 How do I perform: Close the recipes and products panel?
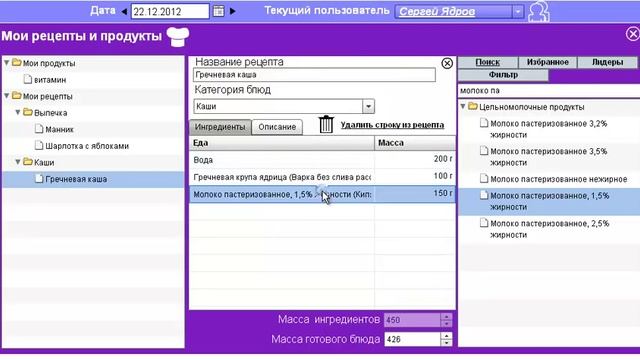point(633,34)
